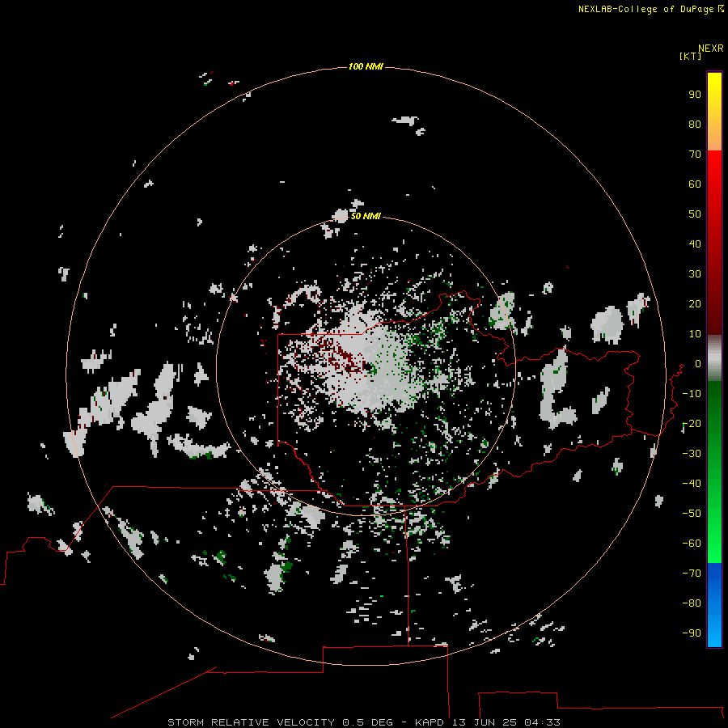The width and height of the screenshot is (728, 728).
Task: Click the -20 value on the velocity scale
Action: pos(692,424)
